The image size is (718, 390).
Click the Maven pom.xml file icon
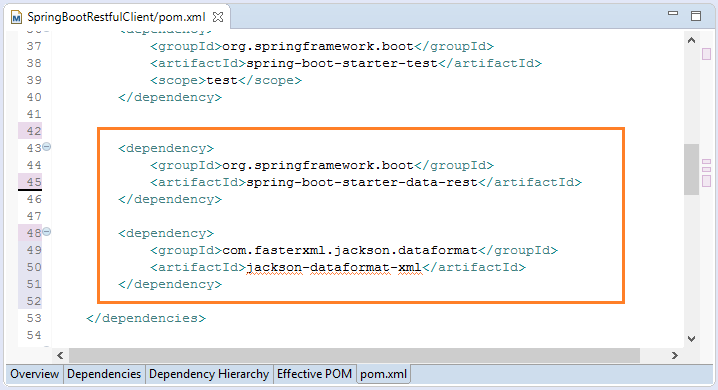(x=16, y=17)
